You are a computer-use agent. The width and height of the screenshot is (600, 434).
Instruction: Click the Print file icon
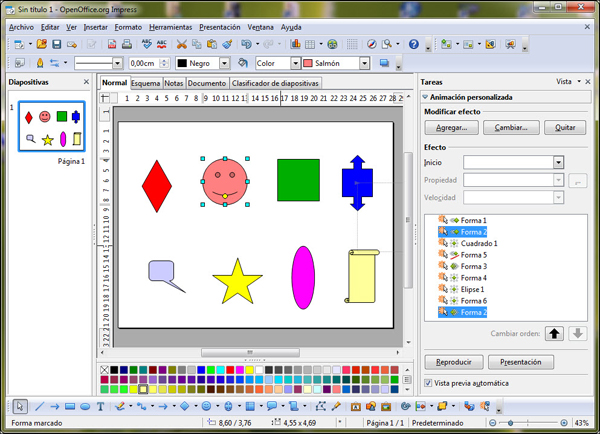coord(127,44)
